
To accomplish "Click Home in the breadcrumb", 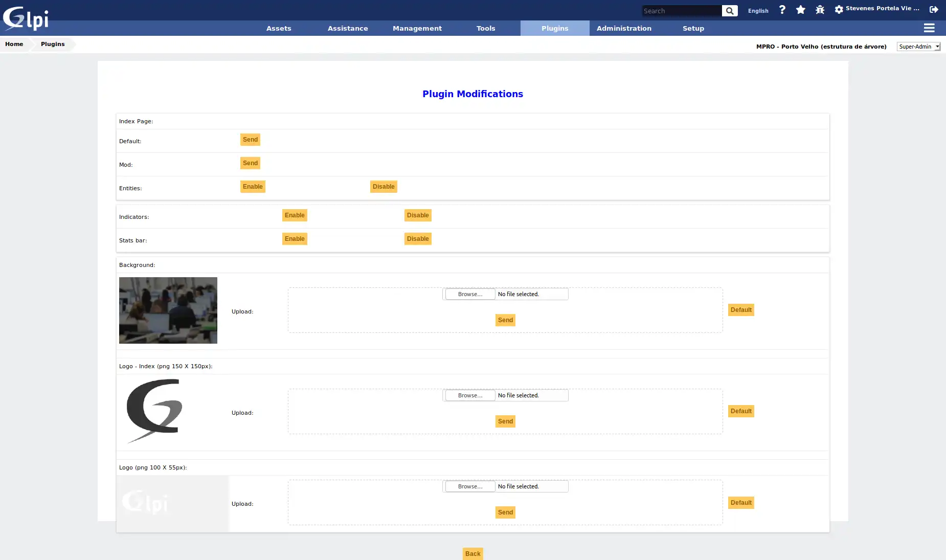I will 14,44.
